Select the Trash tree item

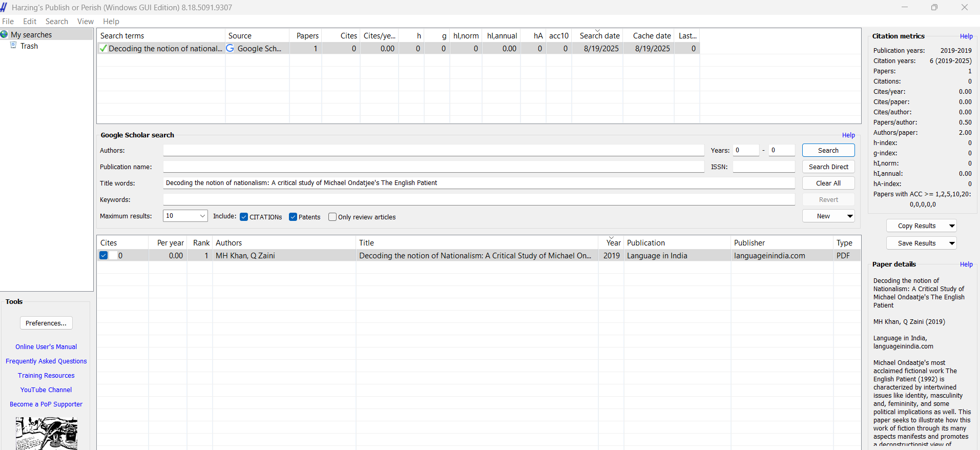tap(29, 46)
